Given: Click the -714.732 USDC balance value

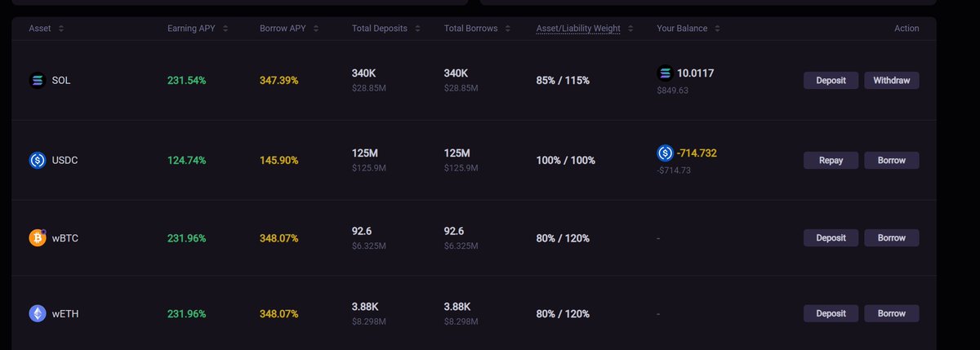Looking at the screenshot, I should pyautogui.click(x=697, y=153).
